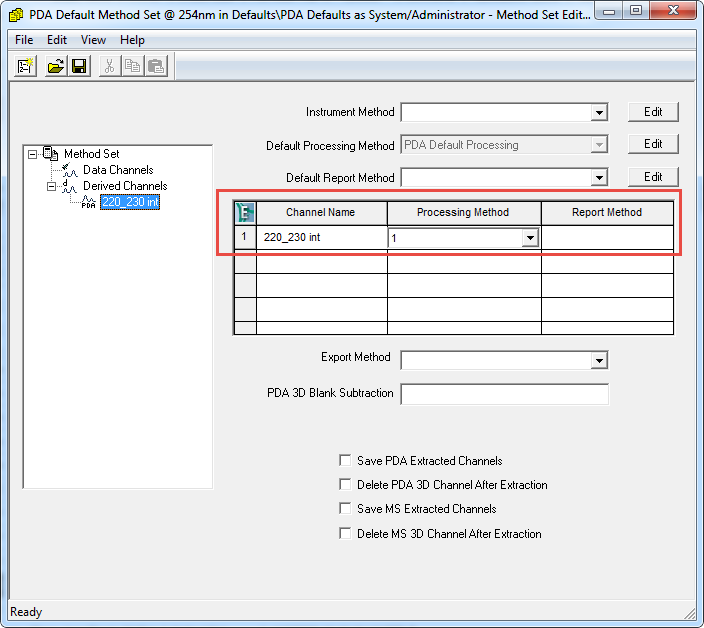This screenshot has width=704, height=628.
Task: Click the table corner icon beside Channel Name
Action: pyautogui.click(x=245, y=212)
